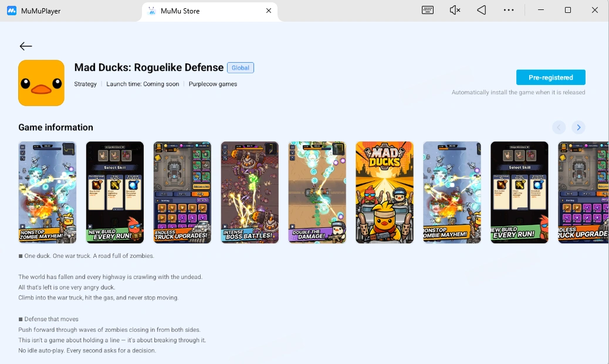This screenshot has width=609, height=364.
Task: Minimize the MuMuPlayer window
Action: tap(540, 10)
